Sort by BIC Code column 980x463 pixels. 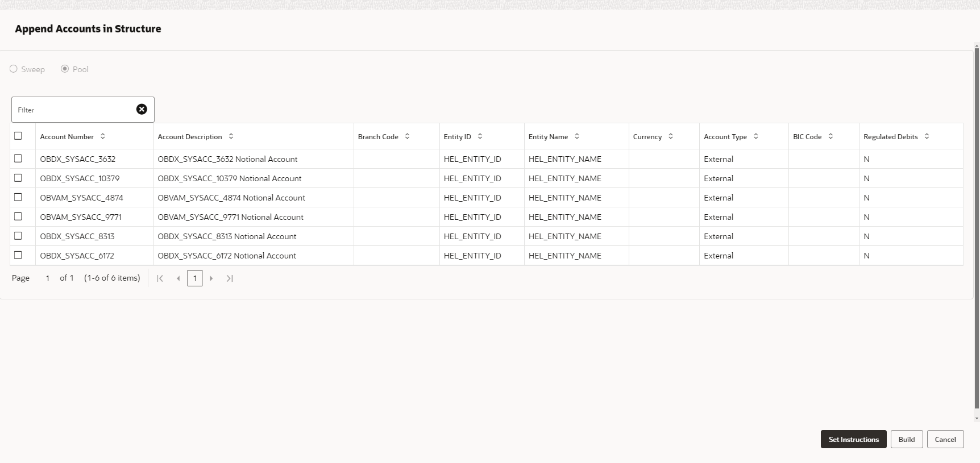point(830,136)
